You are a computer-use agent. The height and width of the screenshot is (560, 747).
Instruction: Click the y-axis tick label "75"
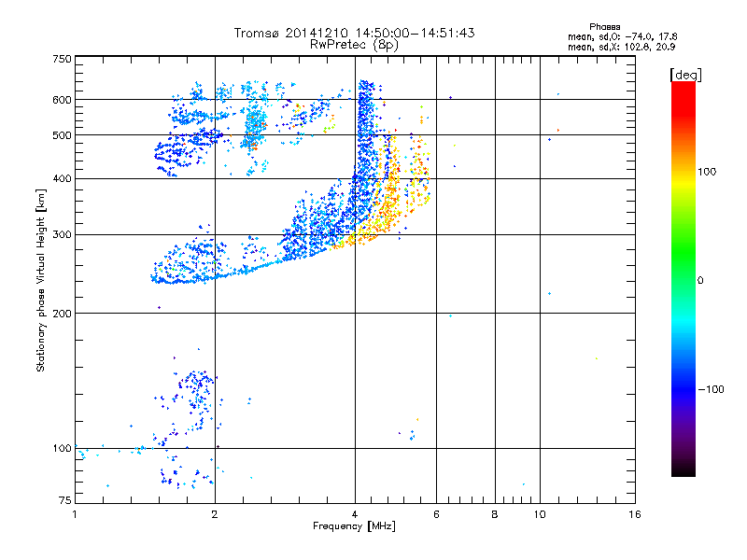click(x=65, y=500)
